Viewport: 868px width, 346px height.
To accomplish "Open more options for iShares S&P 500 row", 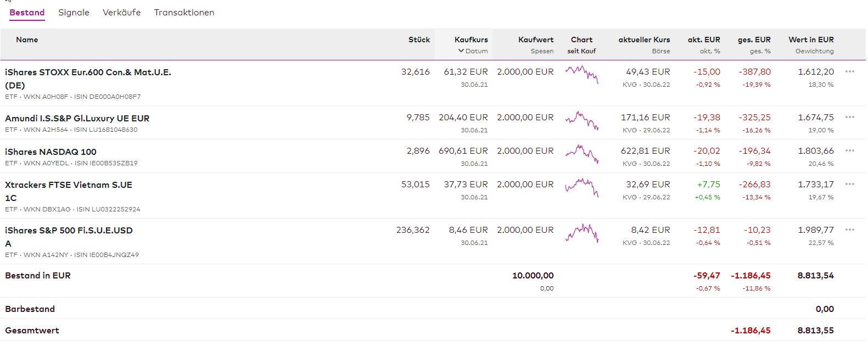I will 849,230.
